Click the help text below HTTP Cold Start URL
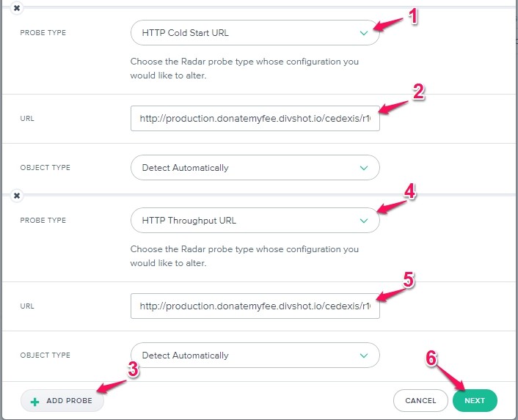The width and height of the screenshot is (518, 420). [x=244, y=69]
